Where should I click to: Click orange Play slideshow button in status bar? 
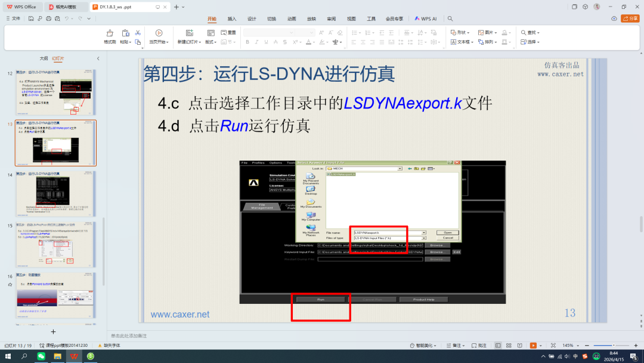pyautogui.click(x=533, y=345)
